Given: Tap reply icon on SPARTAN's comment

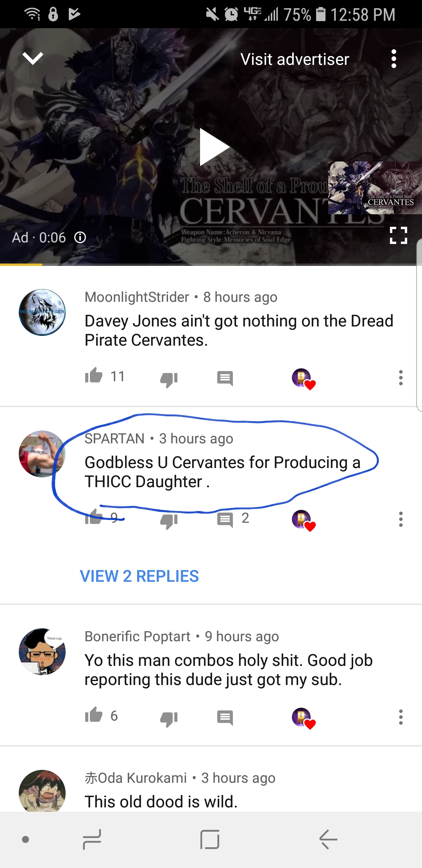Looking at the screenshot, I should point(225,520).
